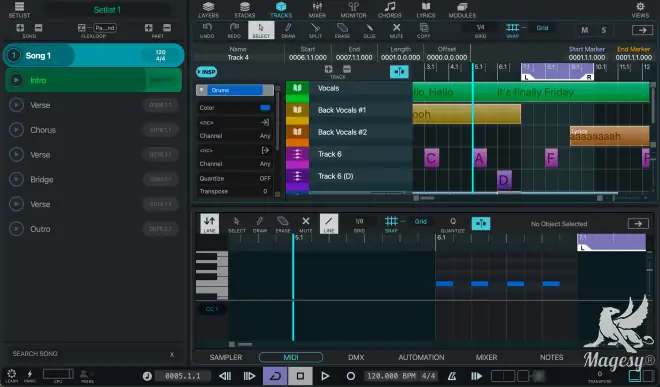Choose the Draw pencil tool in tracks toolbar
This screenshot has height=387, width=660.
click(x=288, y=31)
